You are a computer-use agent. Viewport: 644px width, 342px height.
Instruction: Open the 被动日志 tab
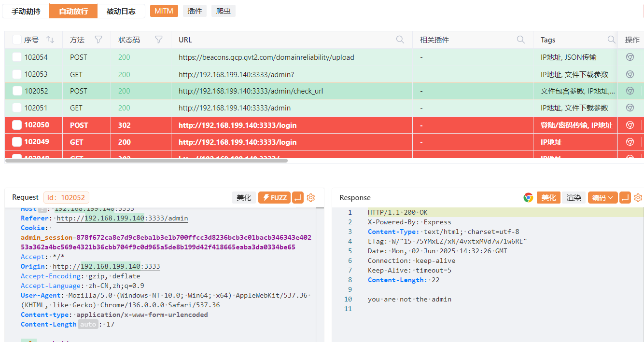point(121,11)
